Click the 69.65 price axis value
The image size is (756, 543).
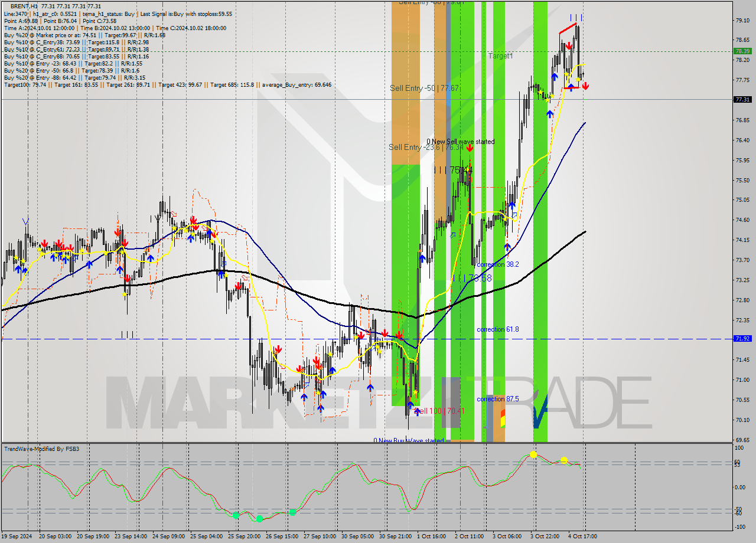[x=742, y=440]
